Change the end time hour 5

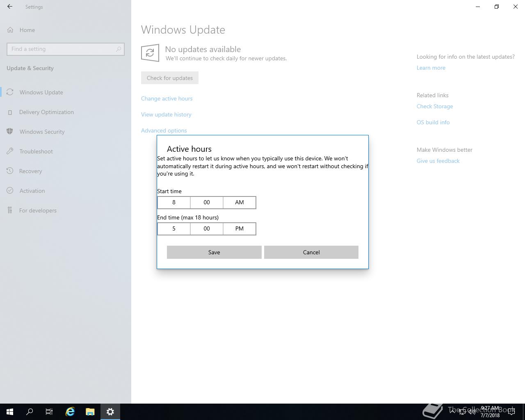174,228
